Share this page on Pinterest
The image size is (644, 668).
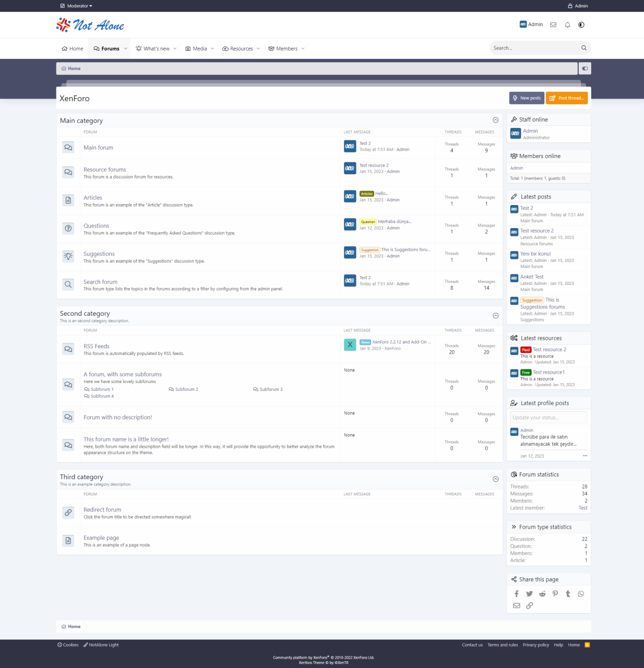coord(555,594)
